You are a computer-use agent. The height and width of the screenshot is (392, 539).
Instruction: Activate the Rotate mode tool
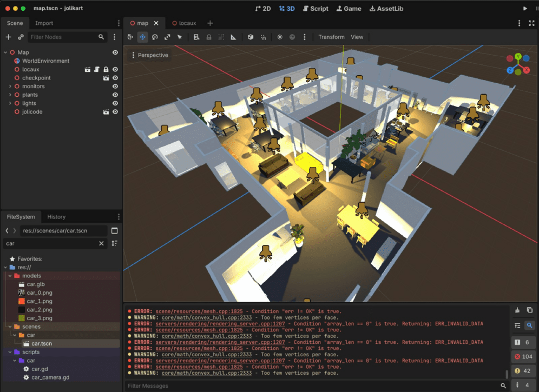(155, 37)
